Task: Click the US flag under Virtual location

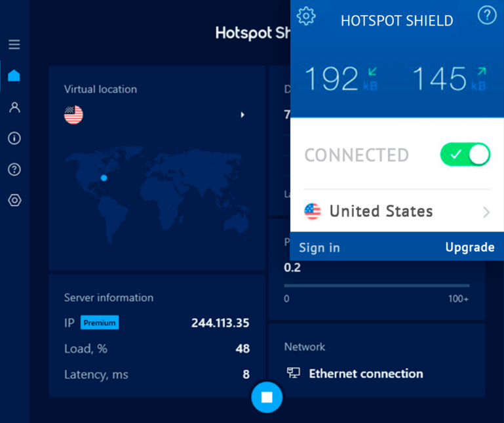Action: click(73, 115)
